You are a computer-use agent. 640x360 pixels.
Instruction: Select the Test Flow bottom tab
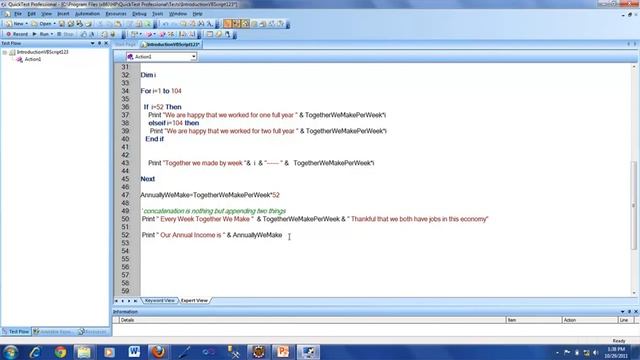(16, 332)
